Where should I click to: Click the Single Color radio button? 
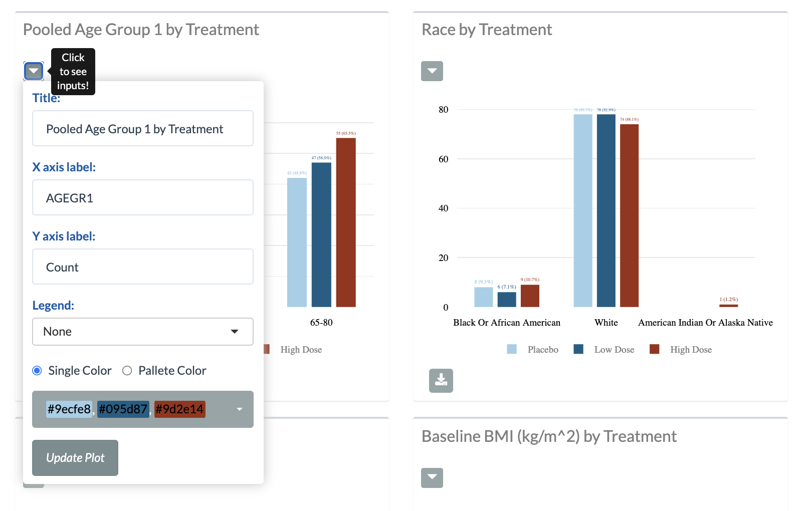pos(37,371)
